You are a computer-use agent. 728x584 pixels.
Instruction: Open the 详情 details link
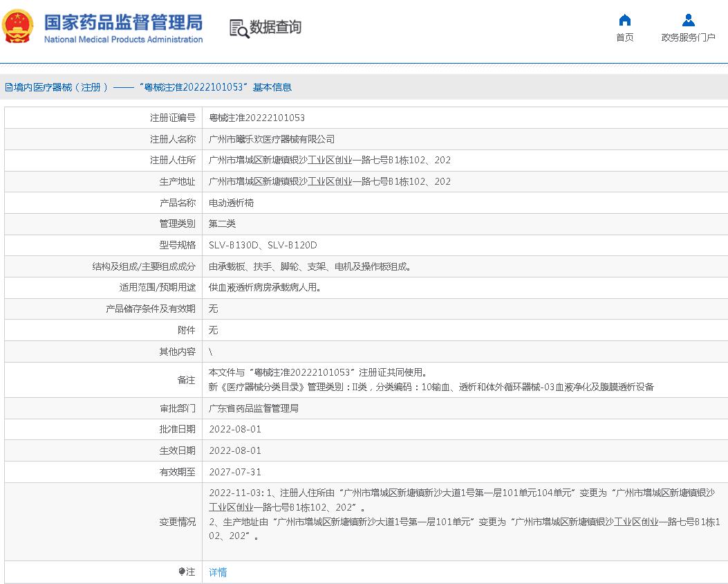[x=217, y=572]
